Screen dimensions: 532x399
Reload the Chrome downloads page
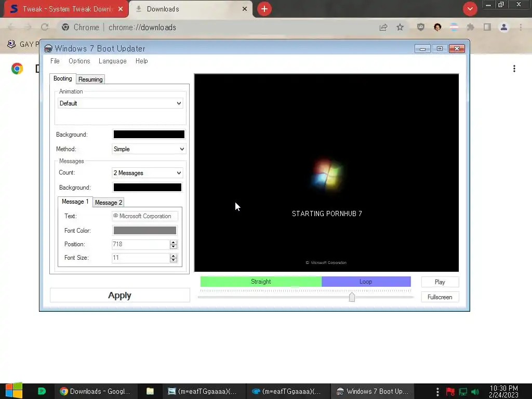pos(45,27)
